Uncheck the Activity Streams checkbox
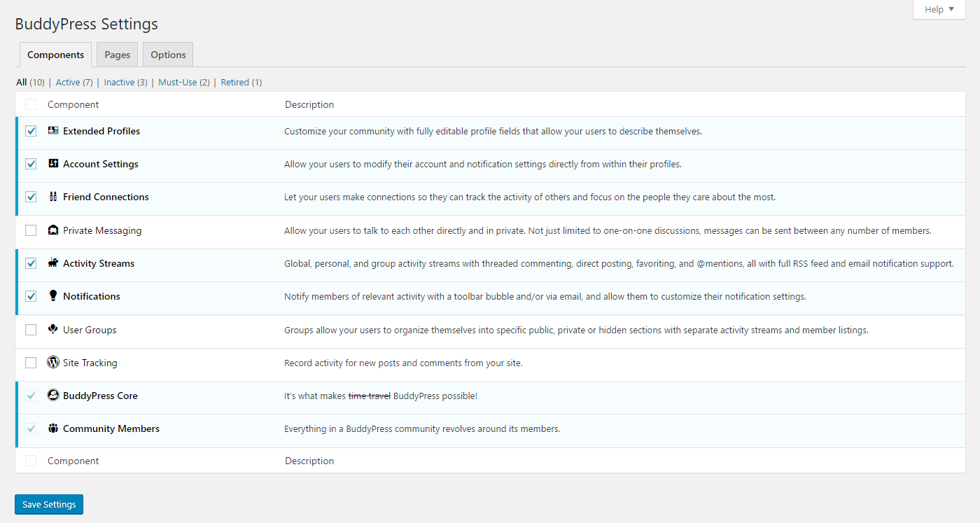 pyautogui.click(x=31, y=263)
